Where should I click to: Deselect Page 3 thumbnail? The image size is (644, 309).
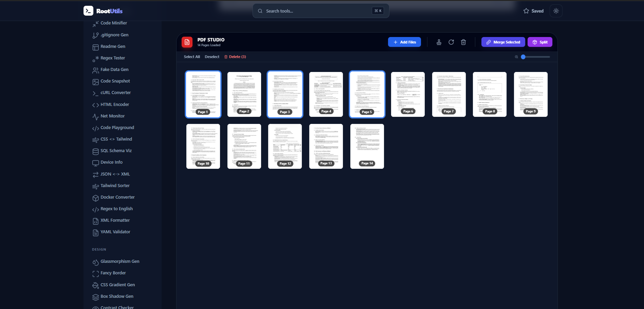point(285,94)
